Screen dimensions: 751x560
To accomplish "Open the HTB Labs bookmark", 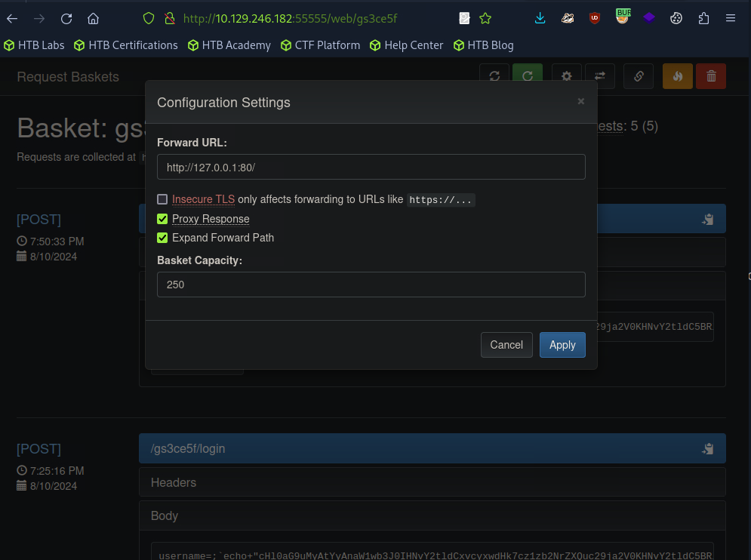I will click(34, 45).
